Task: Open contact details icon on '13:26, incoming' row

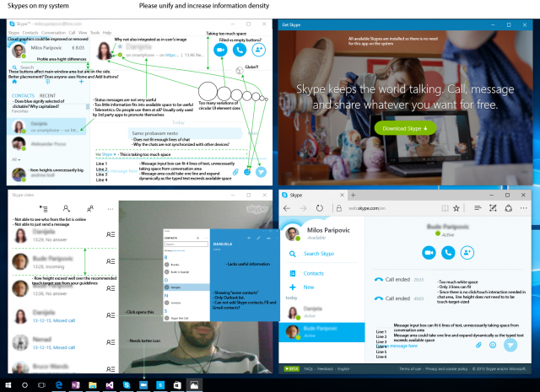Action: pos(111,261)
